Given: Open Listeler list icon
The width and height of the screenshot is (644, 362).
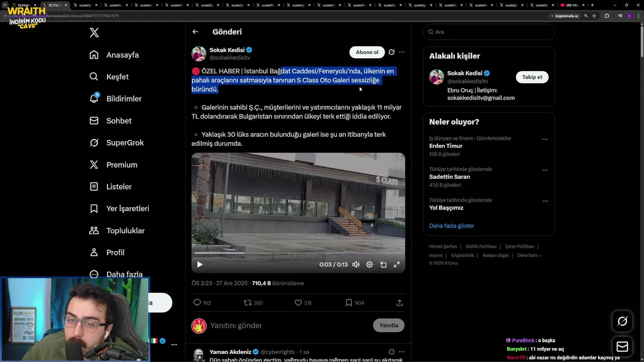Looking at the screenshot, I should 94,187.
